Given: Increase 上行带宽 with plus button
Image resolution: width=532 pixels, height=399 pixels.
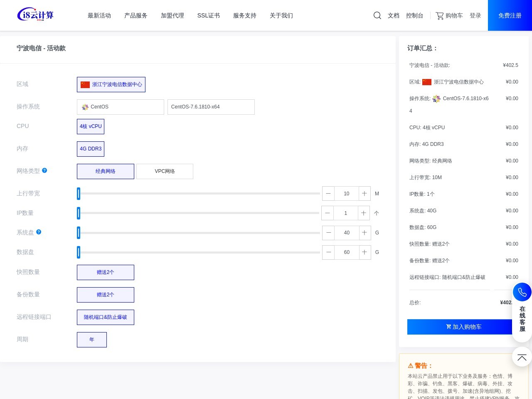Looking at the screenshot, I should 365,193.
